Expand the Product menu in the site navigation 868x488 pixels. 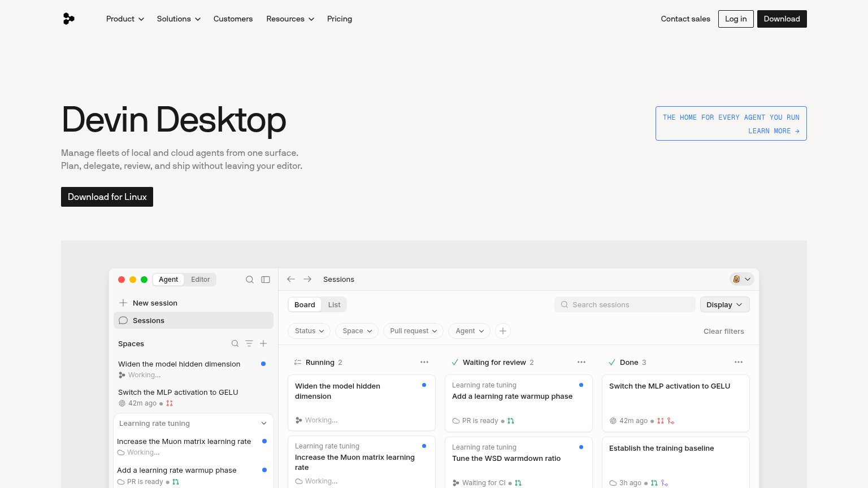pos(125,19)
